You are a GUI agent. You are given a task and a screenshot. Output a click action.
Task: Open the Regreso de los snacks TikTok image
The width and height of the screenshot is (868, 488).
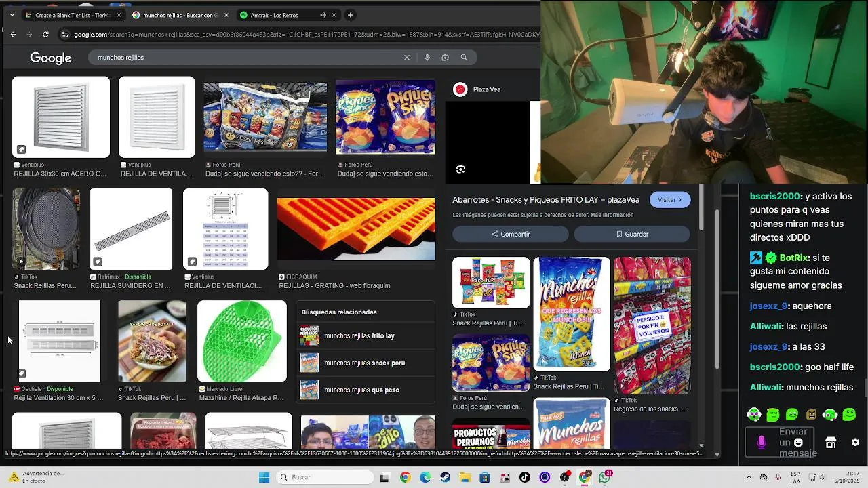pos(652,325)
